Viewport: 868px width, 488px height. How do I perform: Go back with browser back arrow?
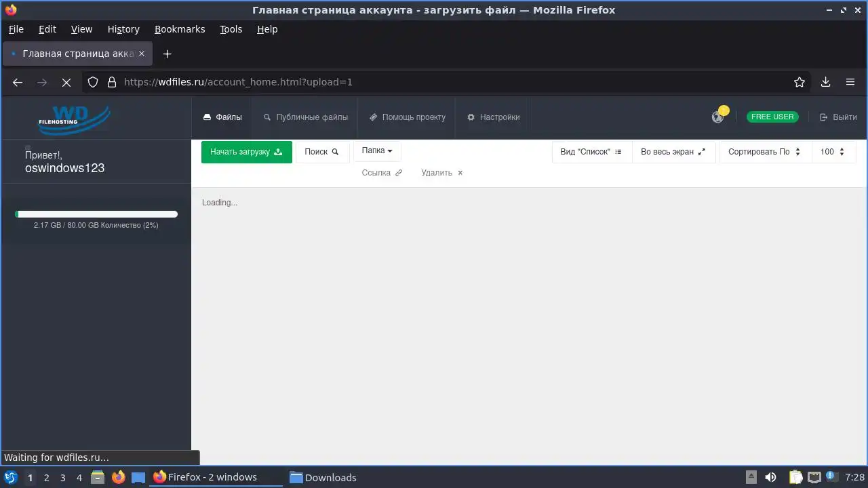pos(18,82)
